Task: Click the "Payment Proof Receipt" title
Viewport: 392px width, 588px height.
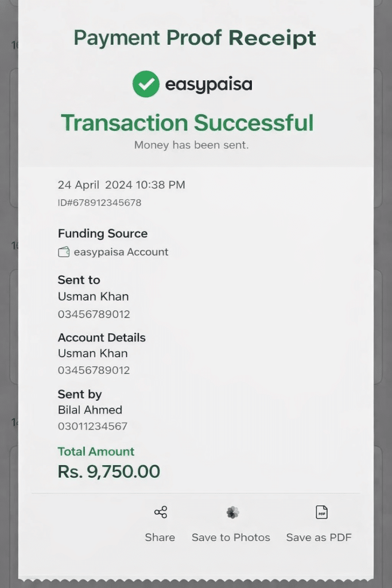Action: click(195, 38)
